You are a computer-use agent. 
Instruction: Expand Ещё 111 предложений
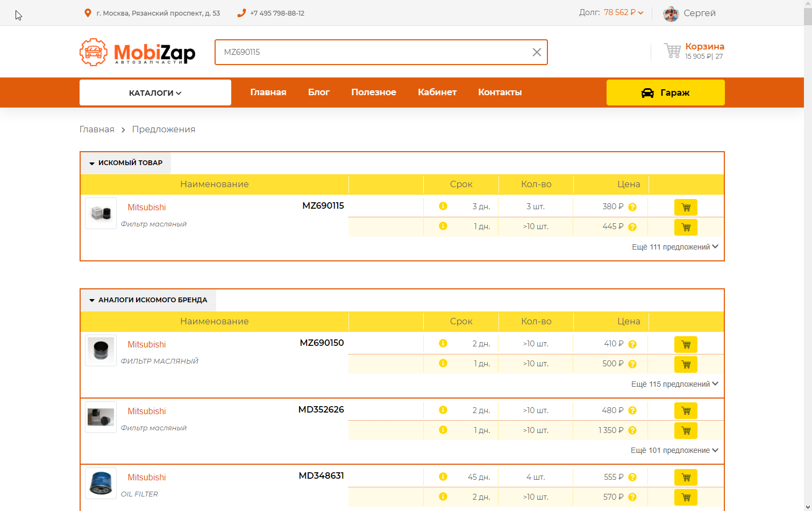675,247
